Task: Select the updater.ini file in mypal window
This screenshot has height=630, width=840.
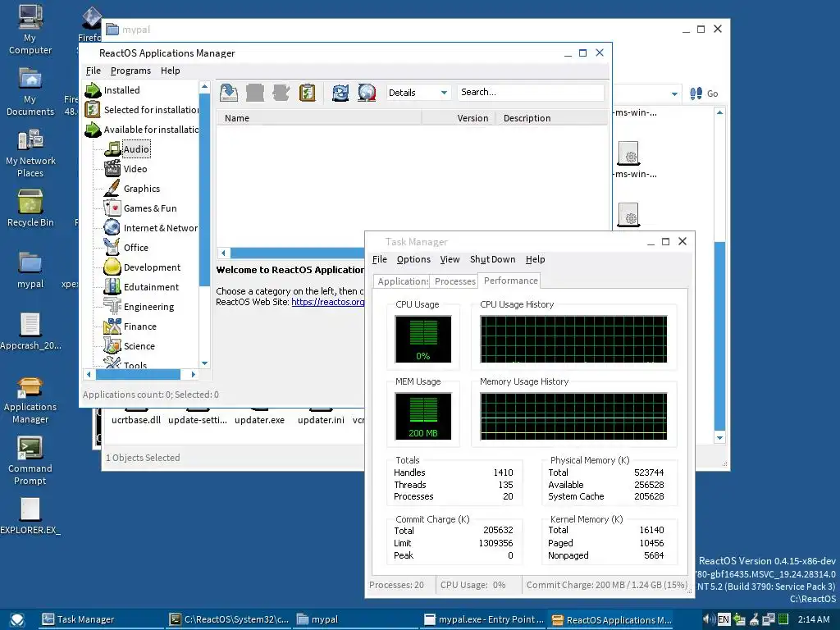Action: coord(321,420)
